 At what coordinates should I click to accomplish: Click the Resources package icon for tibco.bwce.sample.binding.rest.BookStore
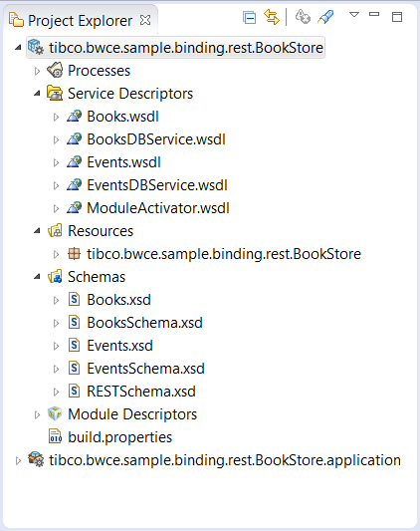point(74,254)
